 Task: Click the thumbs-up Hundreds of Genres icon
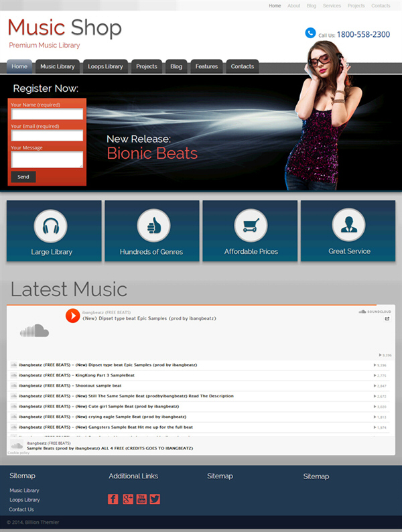[153, 225]
